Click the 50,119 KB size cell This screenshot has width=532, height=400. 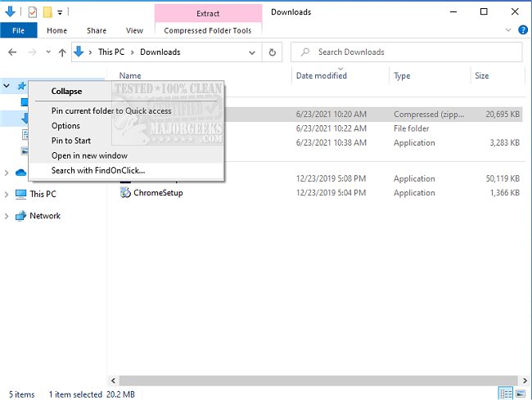(503, 178)
